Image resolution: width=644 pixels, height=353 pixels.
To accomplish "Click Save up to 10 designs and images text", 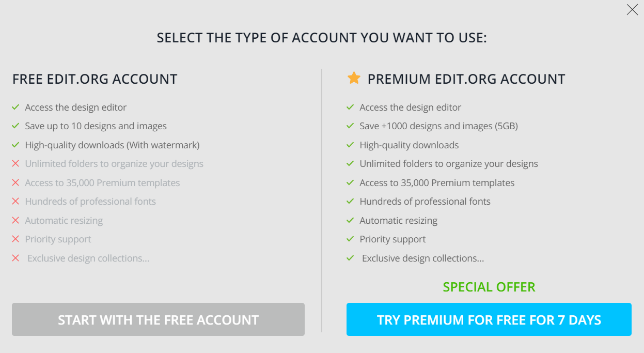I will coord(96,126).
